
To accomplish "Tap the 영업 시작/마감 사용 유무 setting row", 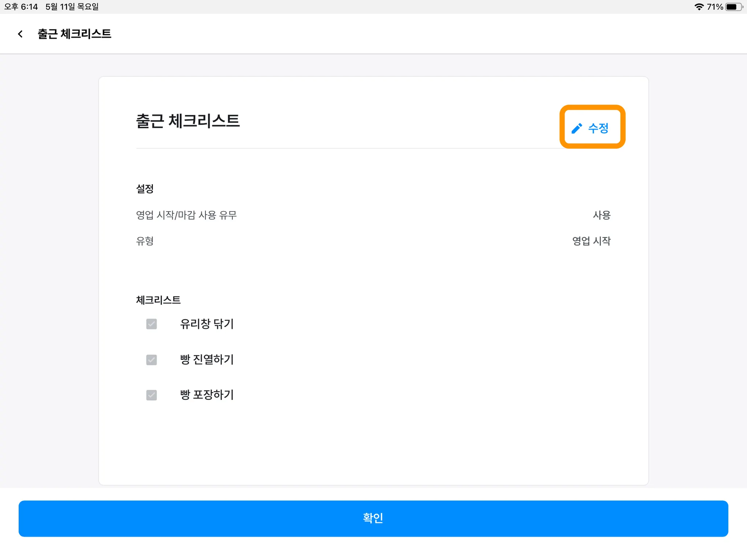I will [x=186, y=215].
